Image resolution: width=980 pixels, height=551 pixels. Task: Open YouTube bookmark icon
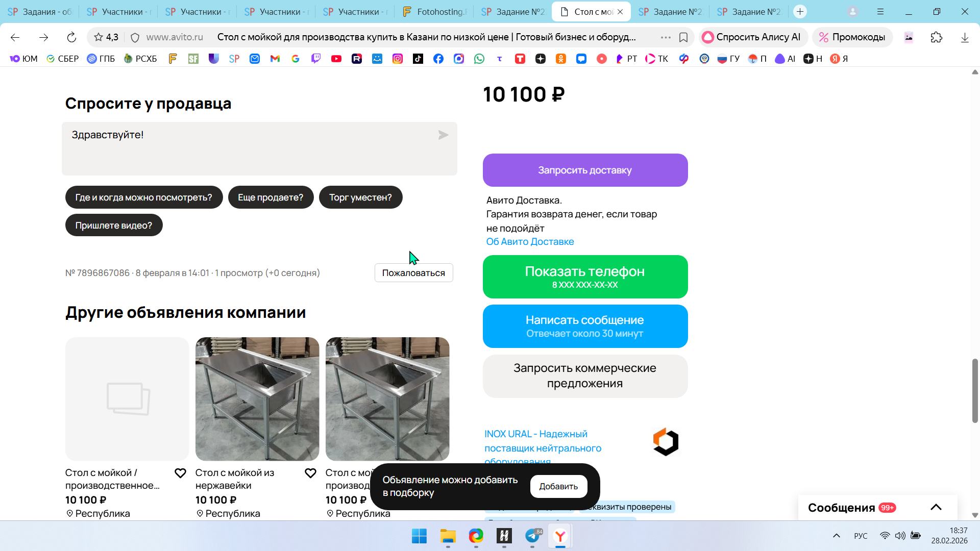(336, 59)
